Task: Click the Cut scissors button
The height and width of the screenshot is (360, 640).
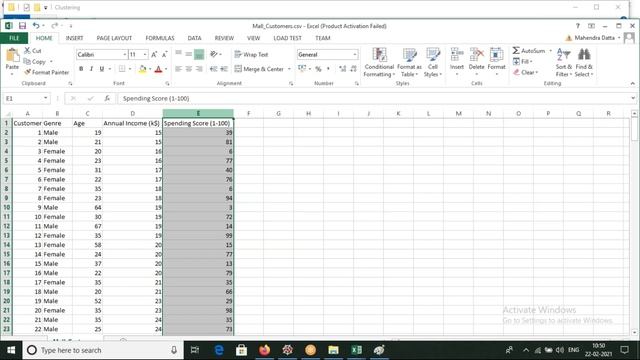Action: pyautogui.click(x=33, y=51)
